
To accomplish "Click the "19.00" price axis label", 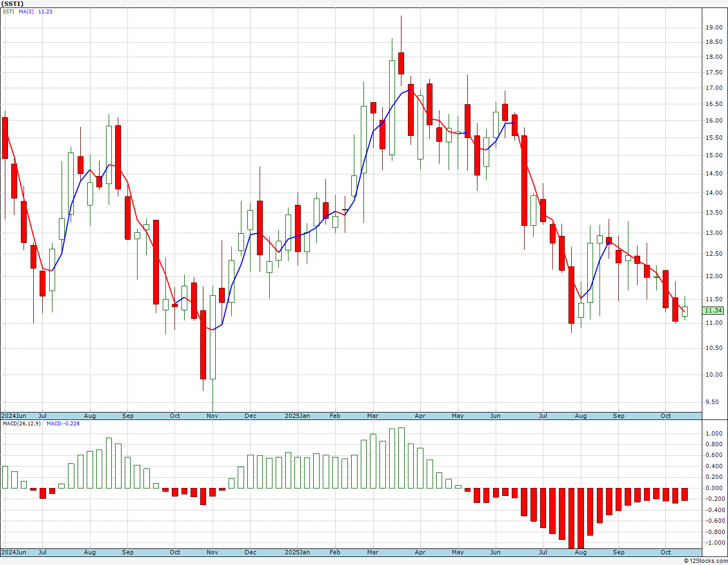I will [714, 27].
